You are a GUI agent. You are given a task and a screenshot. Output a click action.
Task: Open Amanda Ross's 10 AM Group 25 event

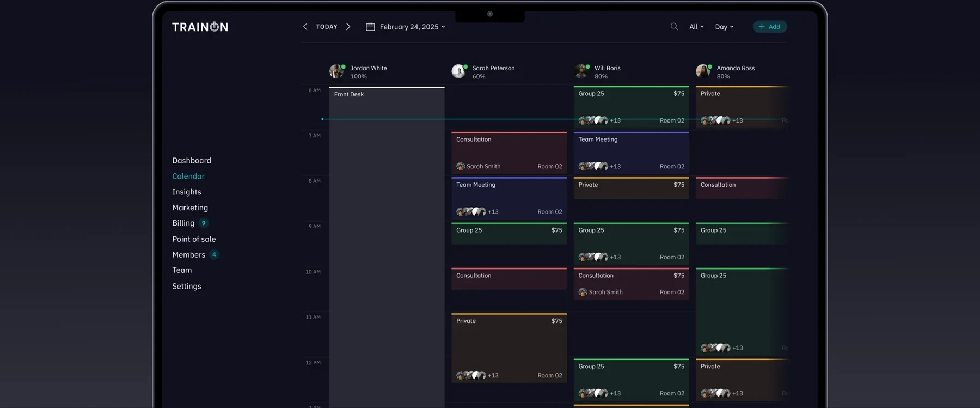pos(742,312)
